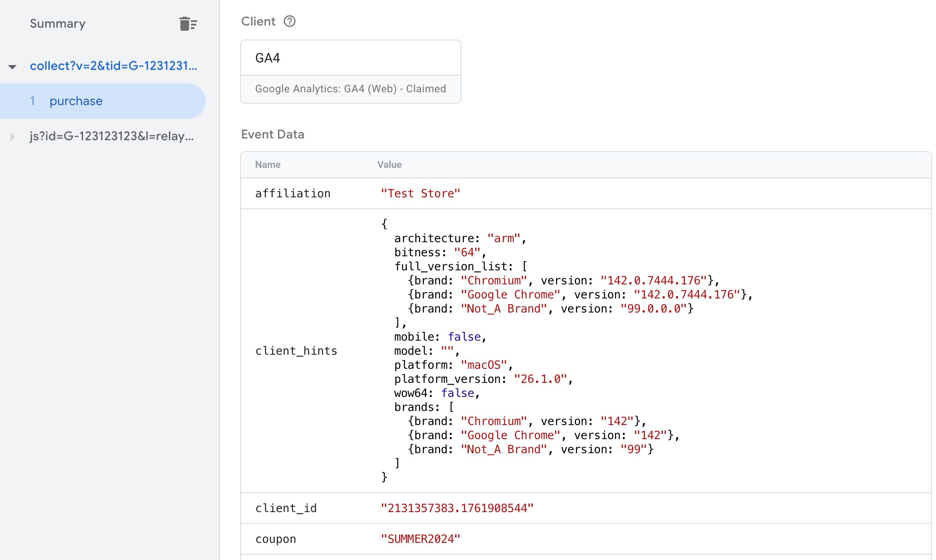Click the Value column header
Screen dimensions: 936x560
pos(389,165)
